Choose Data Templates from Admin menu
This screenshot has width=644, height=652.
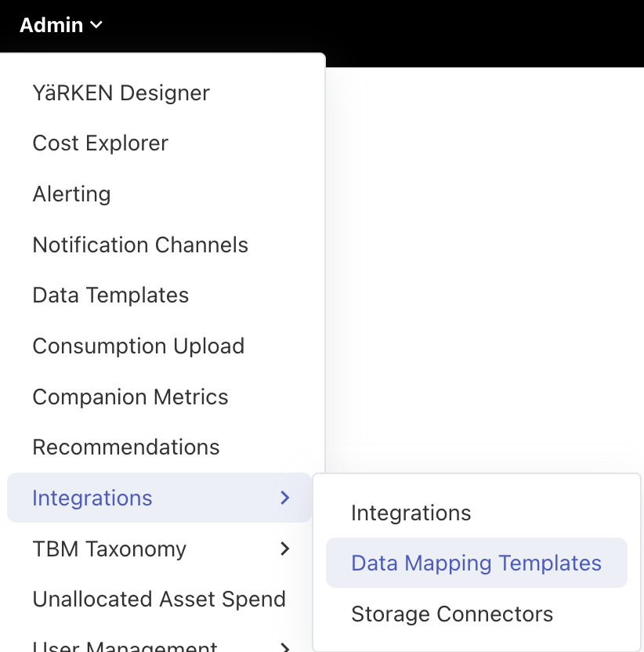[x=110, y=295]
